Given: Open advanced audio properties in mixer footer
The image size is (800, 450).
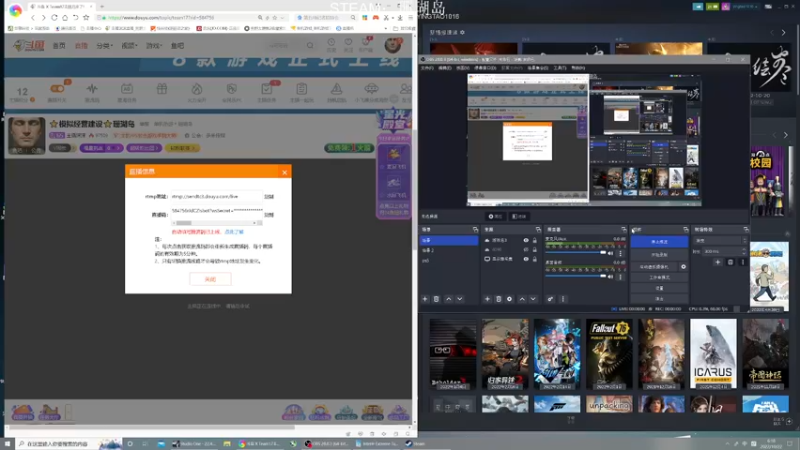Looking at the screenshot, I should tap(551, 299).
